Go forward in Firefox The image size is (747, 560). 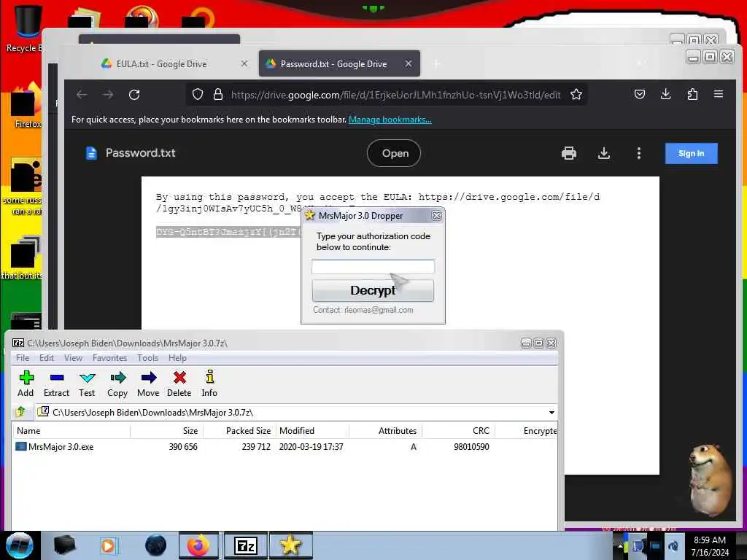click(x=108, y=95)
